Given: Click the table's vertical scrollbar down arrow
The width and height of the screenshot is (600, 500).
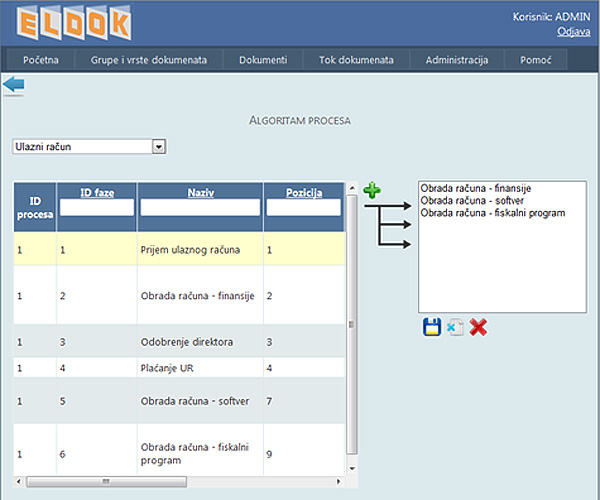Looking at the screenshot, I should coord(351,468).
